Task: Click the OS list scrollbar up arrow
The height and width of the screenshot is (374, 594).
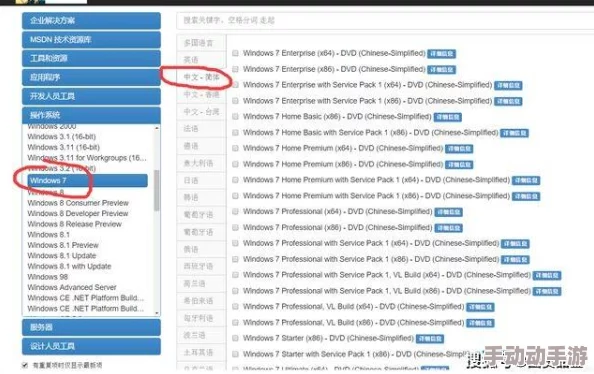Action: point(157,128)
